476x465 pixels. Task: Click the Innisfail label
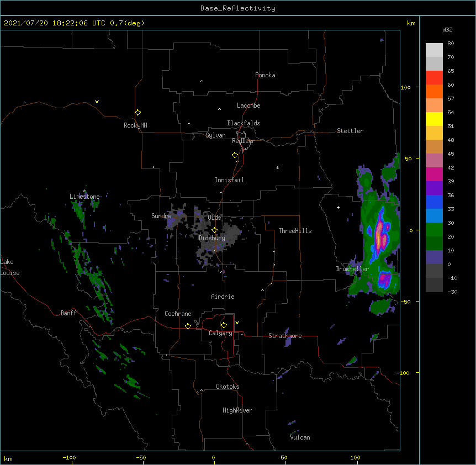[x=229, y=180]
